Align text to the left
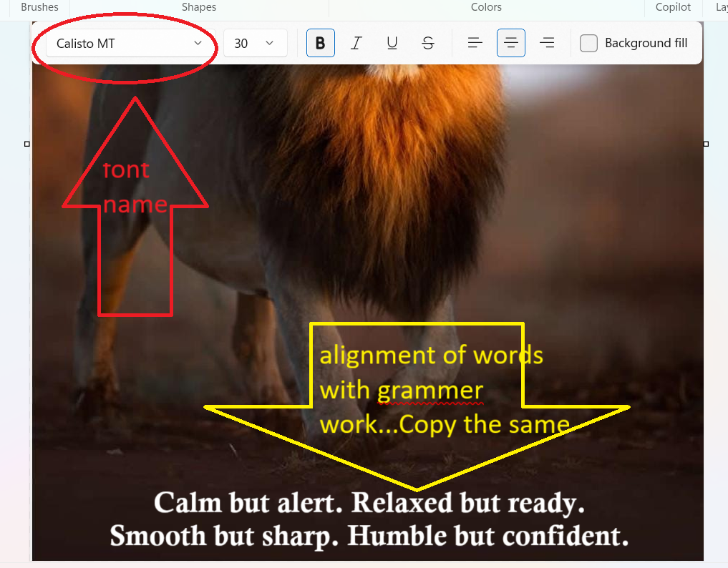The image size is (728, 568). (475, 43)
